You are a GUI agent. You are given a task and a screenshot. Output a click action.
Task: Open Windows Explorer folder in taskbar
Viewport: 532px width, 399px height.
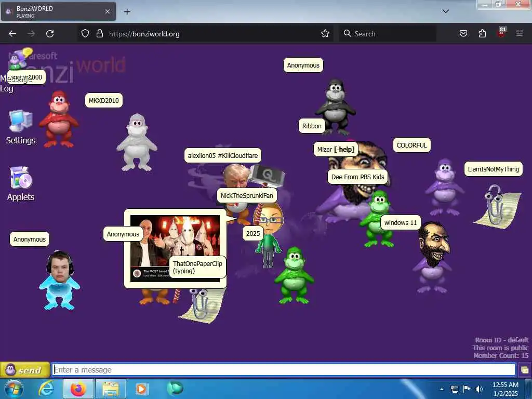click(111, 389)
